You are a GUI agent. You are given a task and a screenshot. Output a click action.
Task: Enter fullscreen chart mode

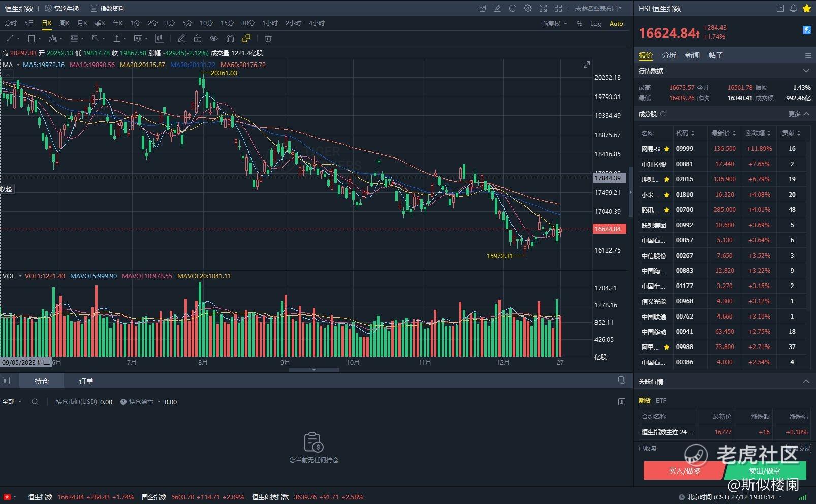click(543, 8)
